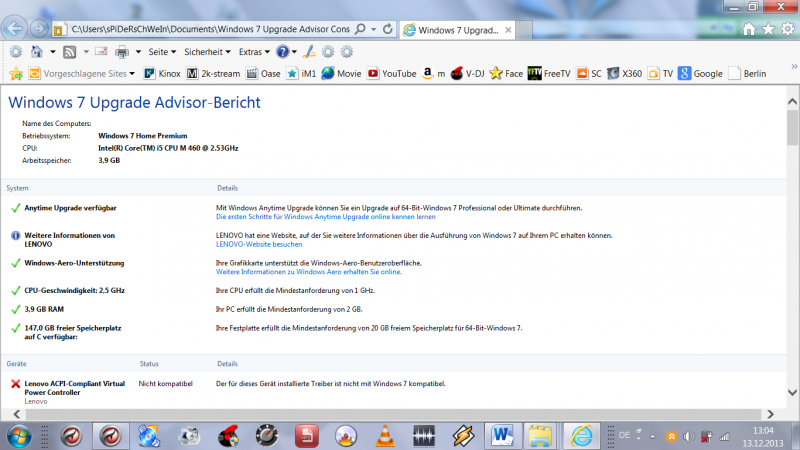Click the Refresh icon in the address bar
Screen dimensions: 800x450
click(x=388, y=29)
